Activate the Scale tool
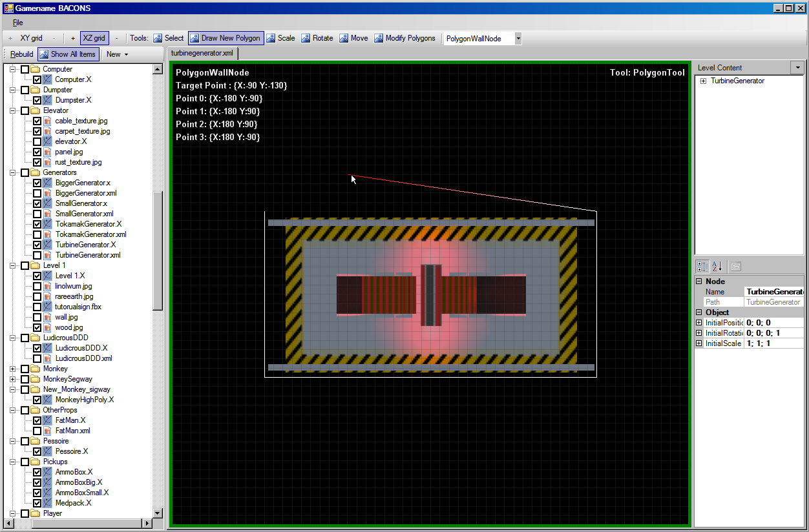The height and width of the screenshot is (532, 809). pyautogui.click(x=280, y=38)
